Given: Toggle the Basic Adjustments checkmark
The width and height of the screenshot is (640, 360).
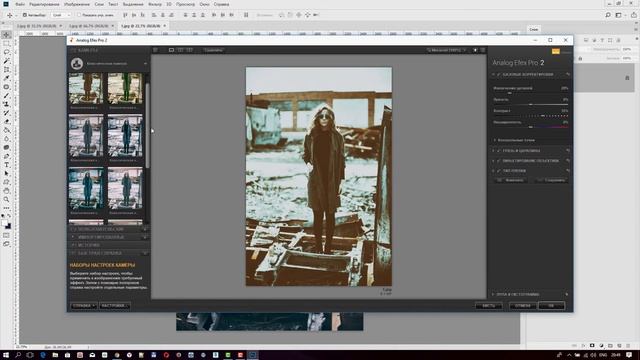Looking at the screenshot, I should pyautogui.click(x=499, y=75).
